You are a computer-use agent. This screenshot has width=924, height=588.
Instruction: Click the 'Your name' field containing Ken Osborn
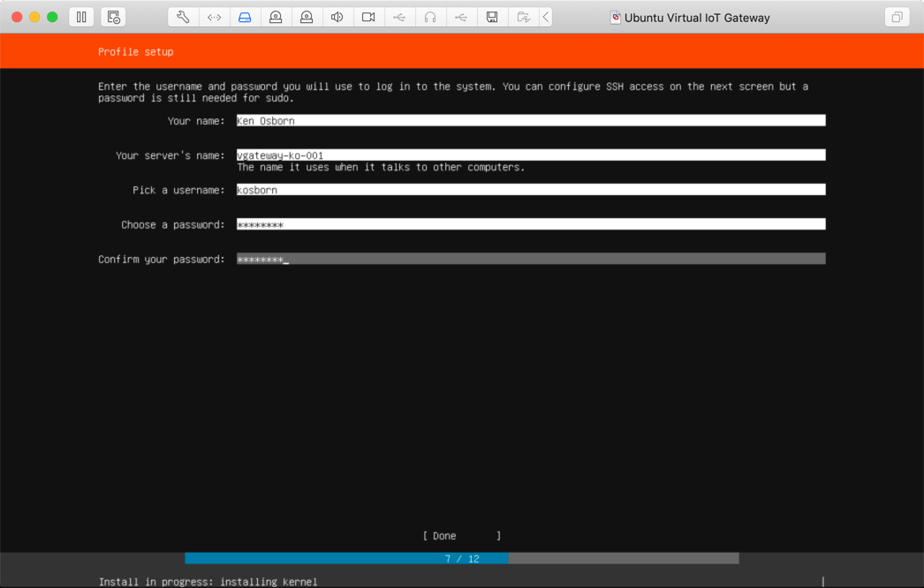click(531, 120)
